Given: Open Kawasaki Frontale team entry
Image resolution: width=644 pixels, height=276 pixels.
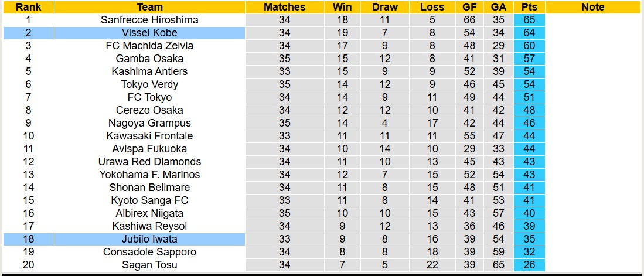Looking at the screenshot, I should click(x=149, y=136).
